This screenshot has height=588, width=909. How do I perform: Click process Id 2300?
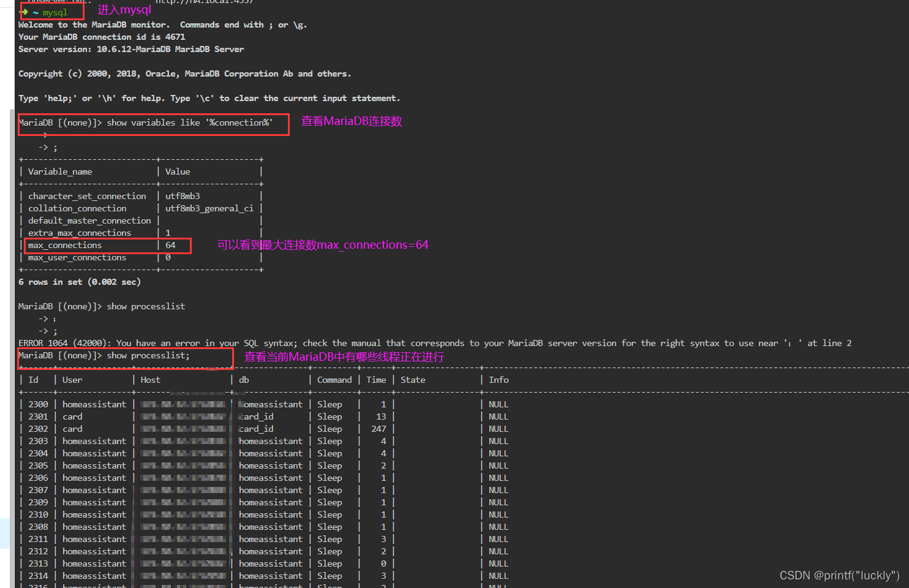[x=38, y=404]
